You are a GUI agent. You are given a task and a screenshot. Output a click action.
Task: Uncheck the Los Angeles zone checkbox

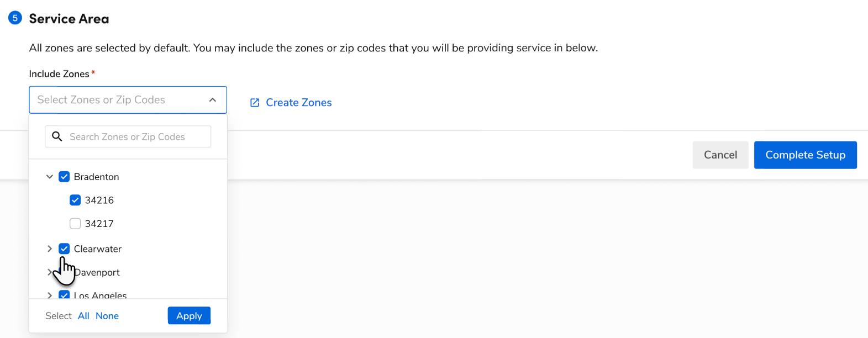tap(64, 295)
